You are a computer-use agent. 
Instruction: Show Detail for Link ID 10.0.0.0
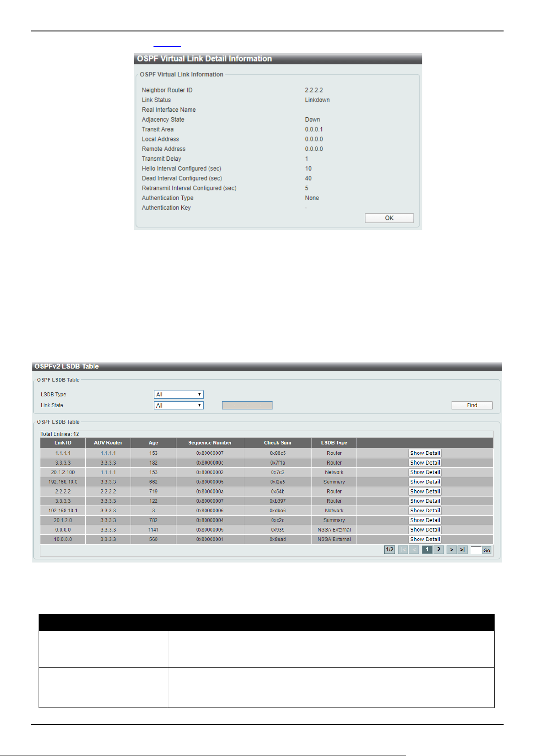click(425, 539)
